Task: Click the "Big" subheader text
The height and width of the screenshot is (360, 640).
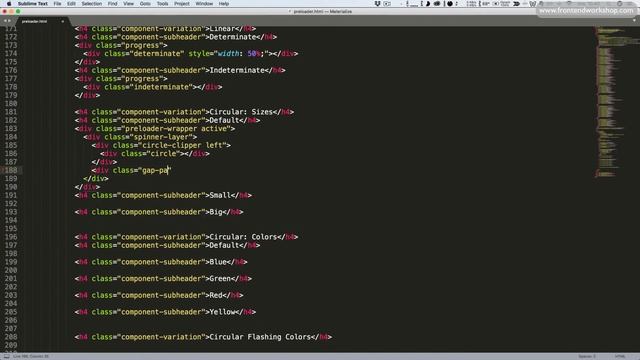Action: [216, 212]
